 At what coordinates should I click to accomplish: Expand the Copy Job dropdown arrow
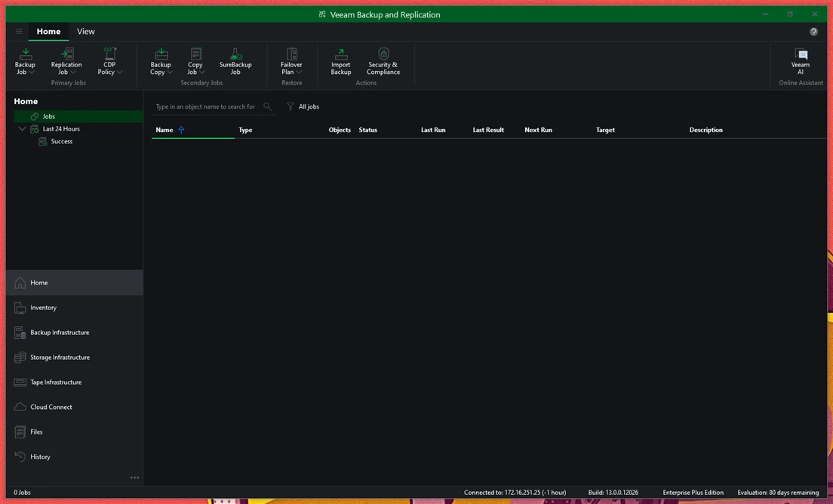click(202, 72)
